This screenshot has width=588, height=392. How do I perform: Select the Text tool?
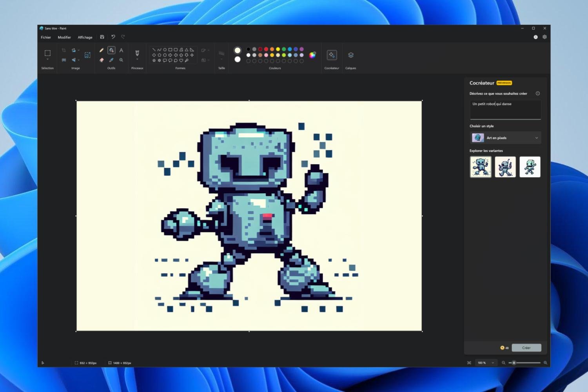pos(121,50)
